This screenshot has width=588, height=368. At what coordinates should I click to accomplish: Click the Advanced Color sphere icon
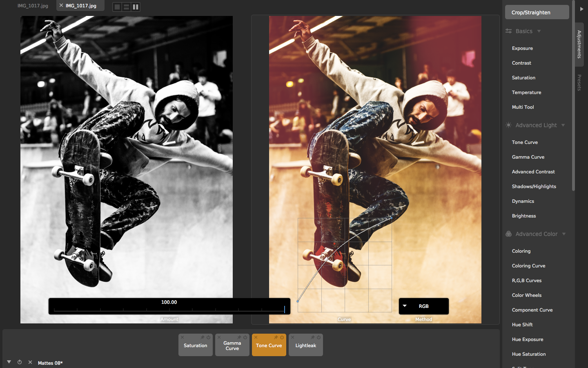click(508, 234)
